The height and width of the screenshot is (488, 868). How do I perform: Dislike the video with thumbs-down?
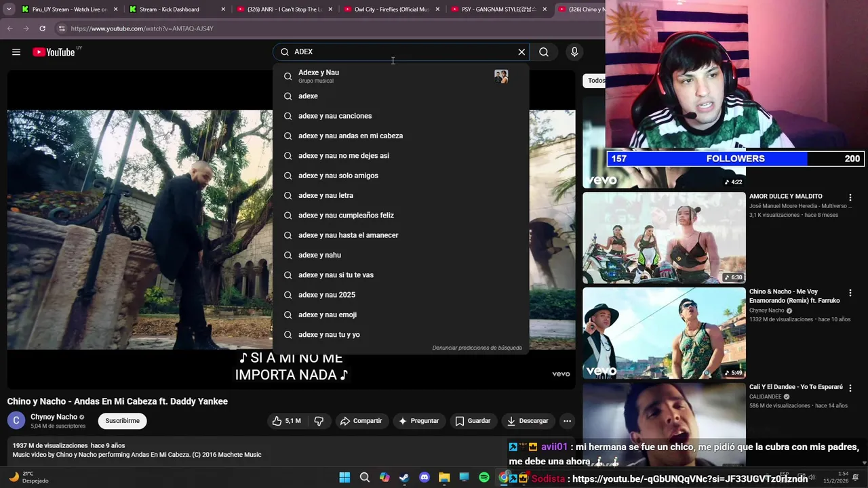[319, 421]
